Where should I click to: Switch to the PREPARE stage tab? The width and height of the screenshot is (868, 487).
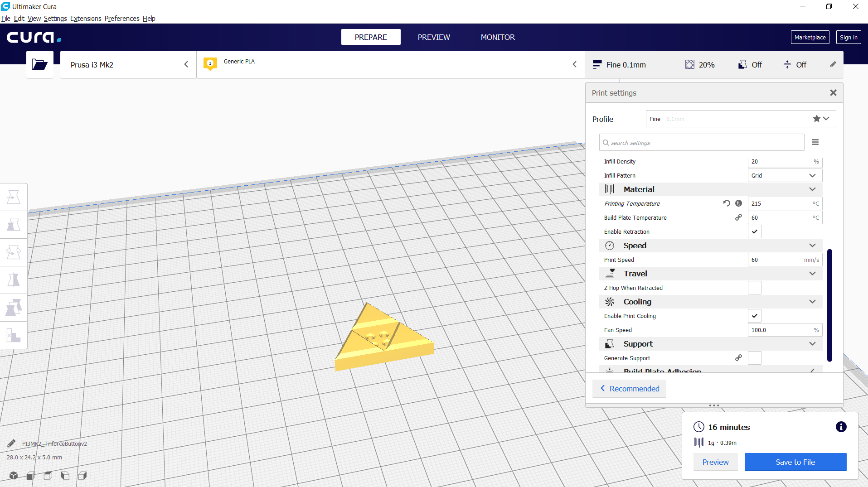371,37
